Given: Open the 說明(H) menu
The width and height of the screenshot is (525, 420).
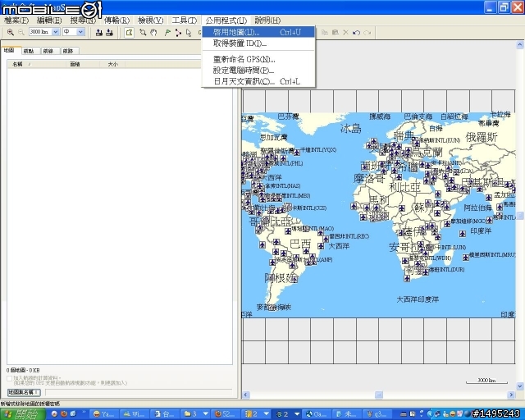Looking at the screenshot, I should click(x=267, y=21).
